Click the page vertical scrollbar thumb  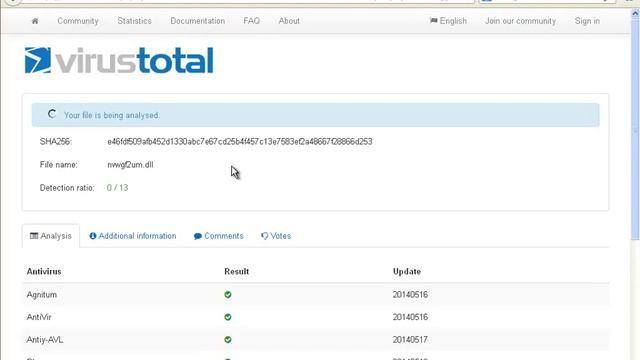pyautogui.click(x=635, y=129)
